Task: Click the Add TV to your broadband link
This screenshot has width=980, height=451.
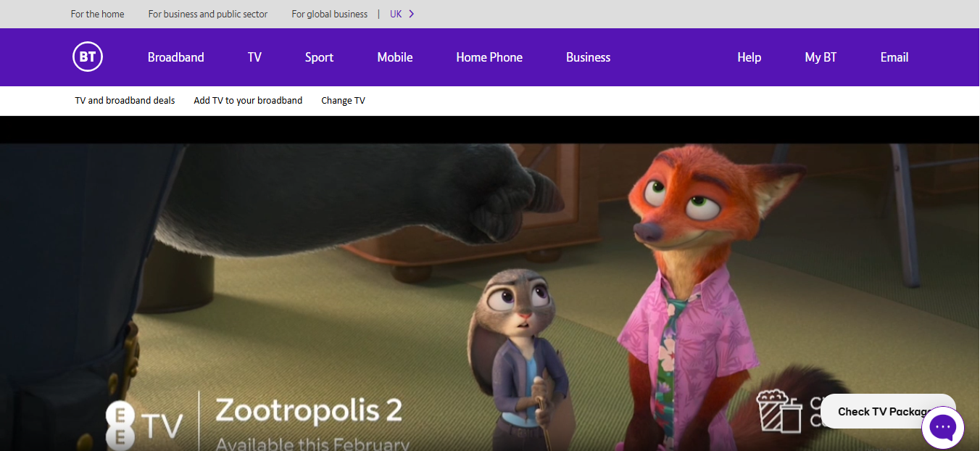Action: pyautogui.click(x=248, y=100)
